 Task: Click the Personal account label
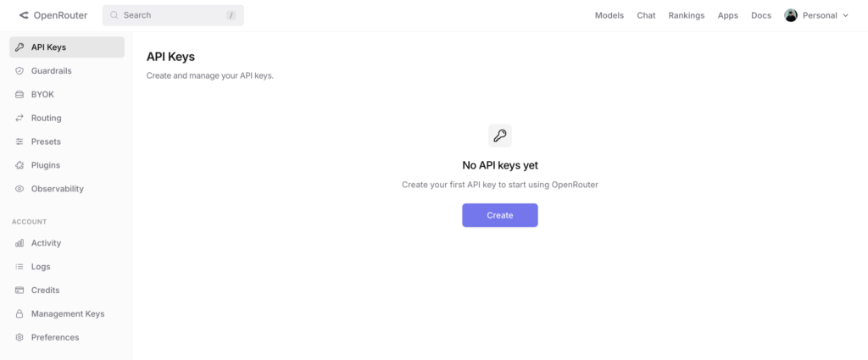(820, 15)
